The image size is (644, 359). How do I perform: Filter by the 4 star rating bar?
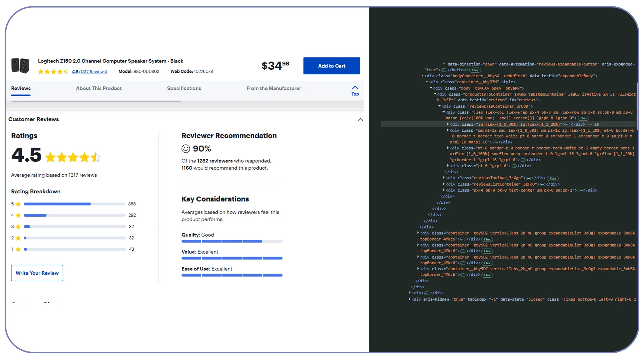point(74,215)
